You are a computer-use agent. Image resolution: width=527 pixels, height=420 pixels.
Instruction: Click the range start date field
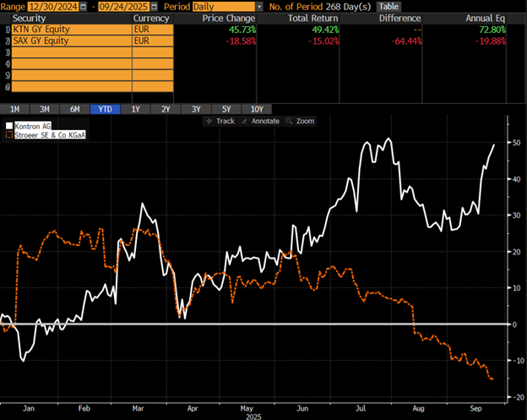tap(52, 6)
